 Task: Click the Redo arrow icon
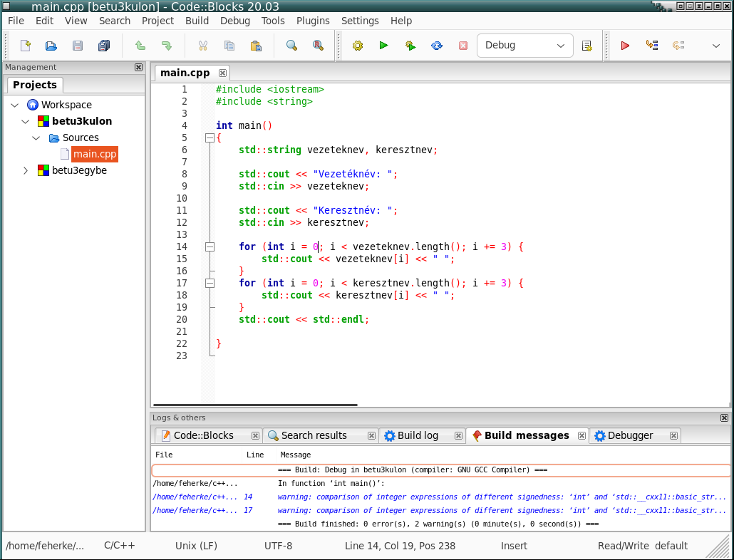coord(166,46)
